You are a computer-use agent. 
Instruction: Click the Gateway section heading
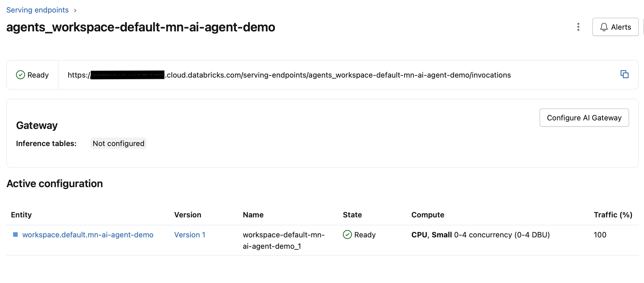point(37,126)
